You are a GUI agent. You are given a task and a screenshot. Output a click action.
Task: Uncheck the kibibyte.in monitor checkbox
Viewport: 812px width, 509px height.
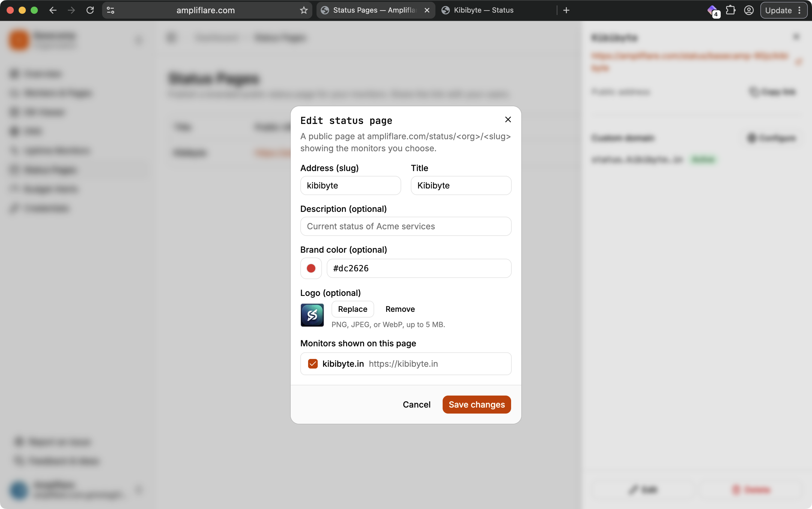[313, 363]
